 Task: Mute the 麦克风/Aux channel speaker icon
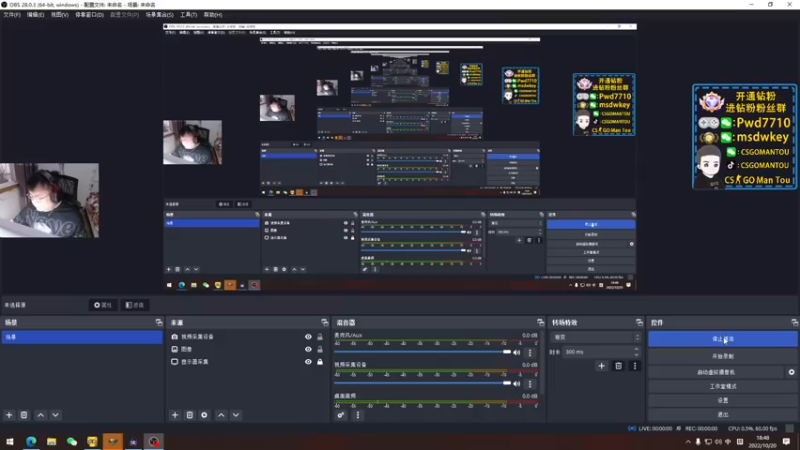pos(517,353)
